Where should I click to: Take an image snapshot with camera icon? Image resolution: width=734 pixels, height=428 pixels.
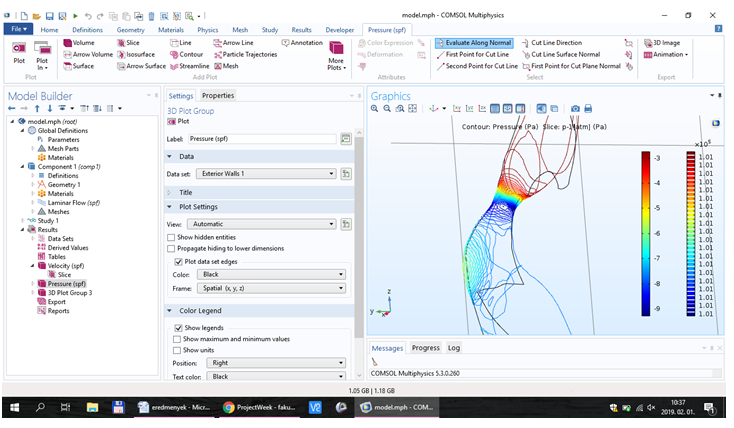(575, 108)
